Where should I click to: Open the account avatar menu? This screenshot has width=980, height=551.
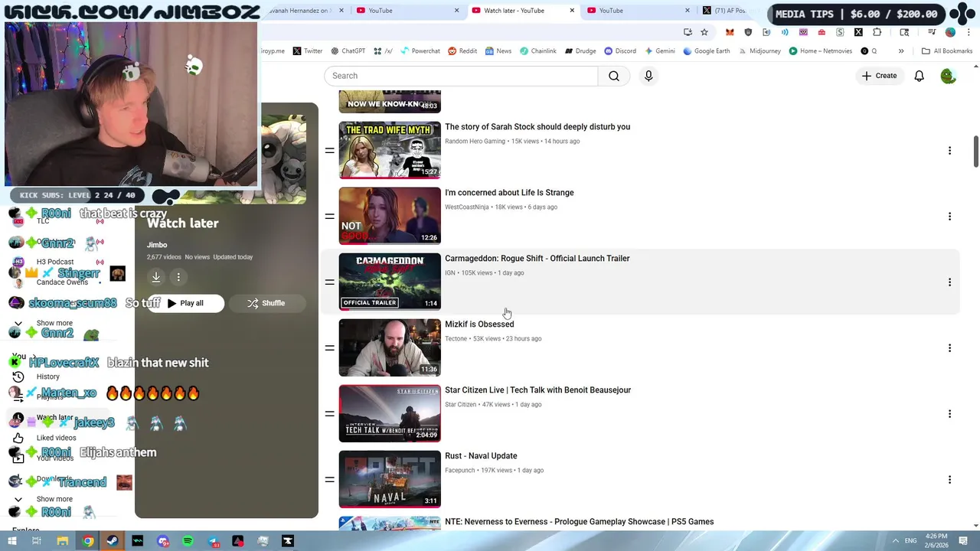coord(948,76)
